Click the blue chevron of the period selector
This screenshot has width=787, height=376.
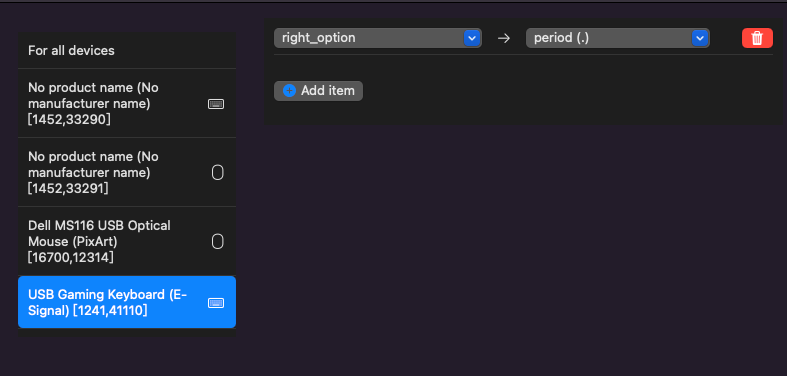click(x=700, y=38)
